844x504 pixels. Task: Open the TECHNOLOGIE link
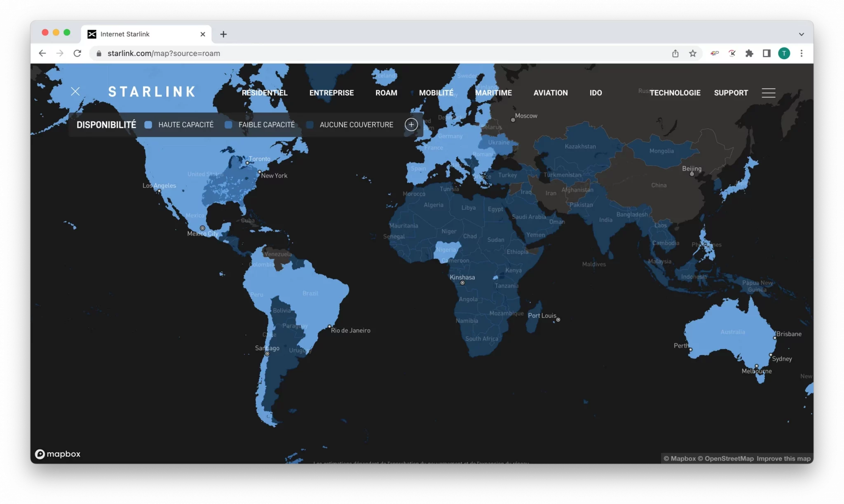675,93
